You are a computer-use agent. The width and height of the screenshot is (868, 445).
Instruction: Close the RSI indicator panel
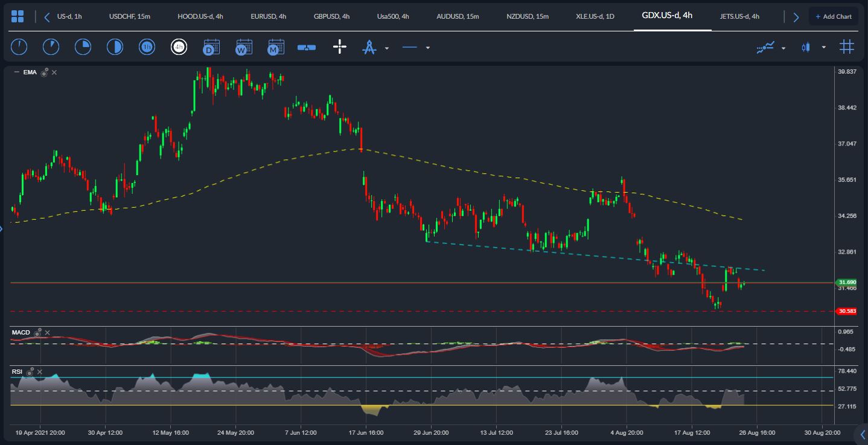pos(40,371)
